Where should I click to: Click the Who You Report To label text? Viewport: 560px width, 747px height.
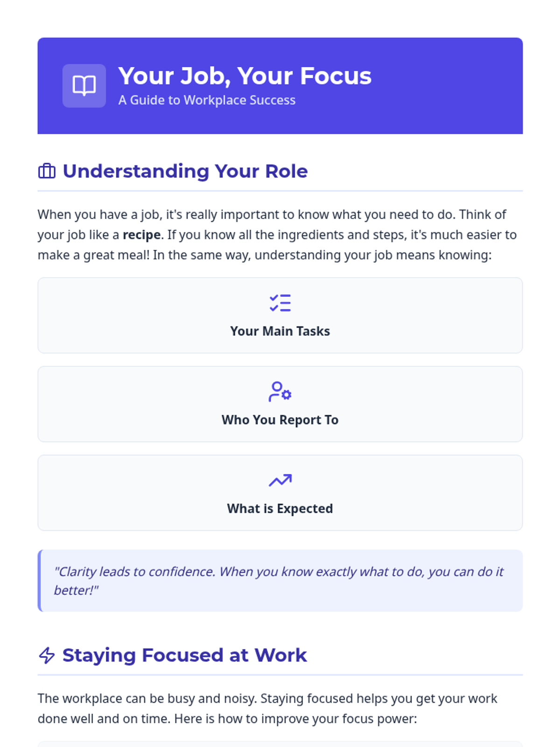[x=280, y=420]
